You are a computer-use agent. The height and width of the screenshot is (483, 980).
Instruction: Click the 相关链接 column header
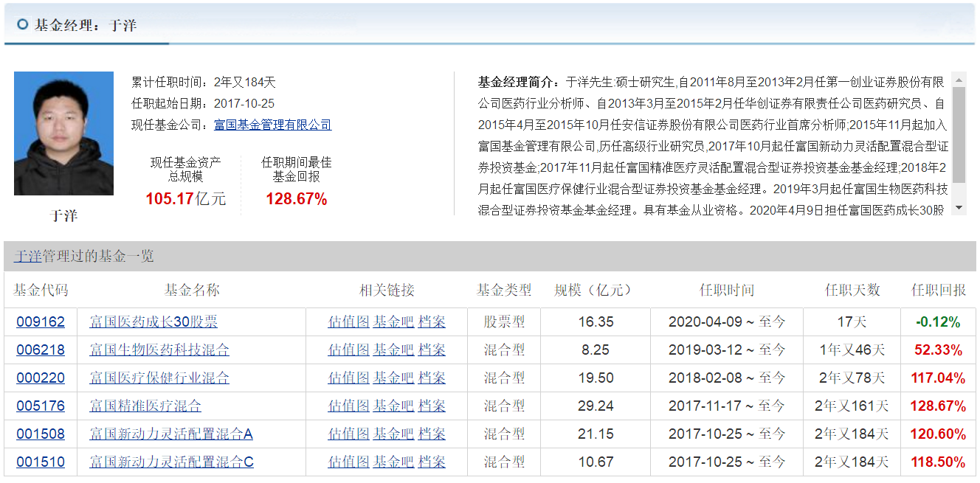(387, 291)
